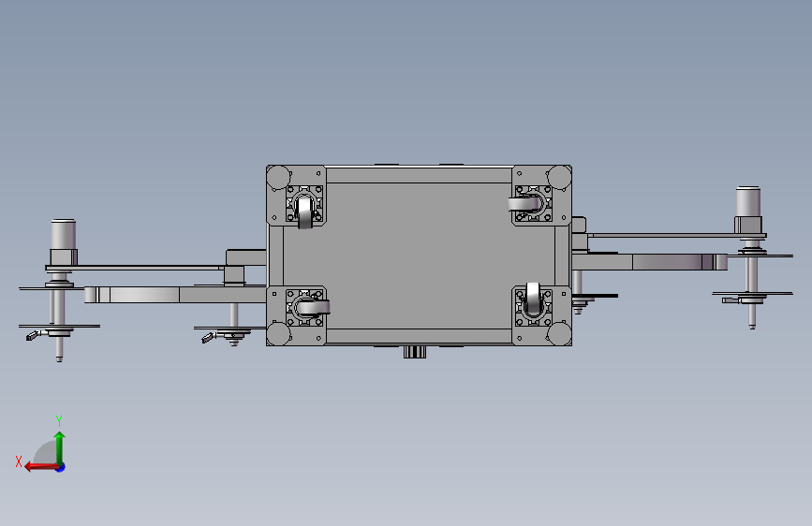The height and width of the screenshot is (526, 812).
Task: Select the thin upper plate under right motor
Action: point(677,236)
